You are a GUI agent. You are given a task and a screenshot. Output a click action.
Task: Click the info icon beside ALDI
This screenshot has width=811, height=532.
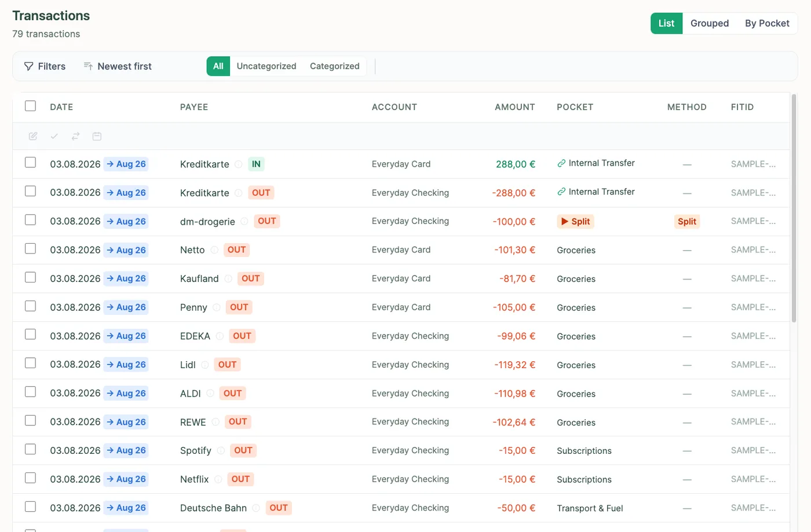(x=210, y=393)
